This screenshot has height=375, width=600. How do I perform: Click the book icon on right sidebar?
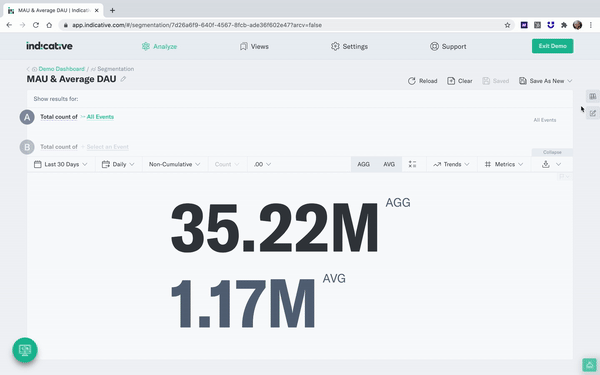coord(593,96)
